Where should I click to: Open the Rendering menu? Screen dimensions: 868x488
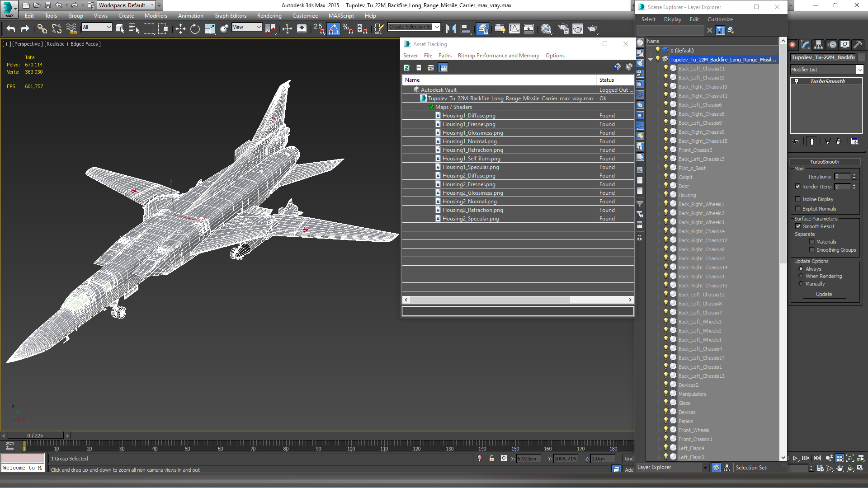click(269, 16)
